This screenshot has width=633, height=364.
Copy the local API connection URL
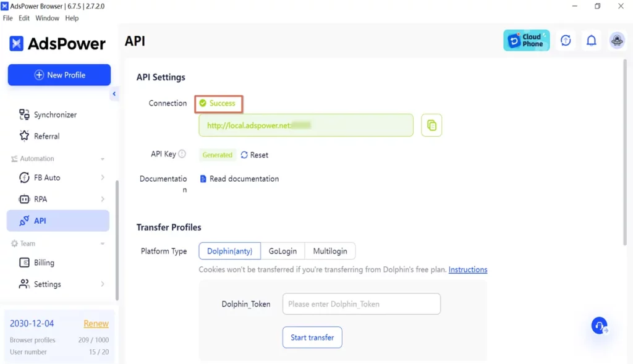431,125
